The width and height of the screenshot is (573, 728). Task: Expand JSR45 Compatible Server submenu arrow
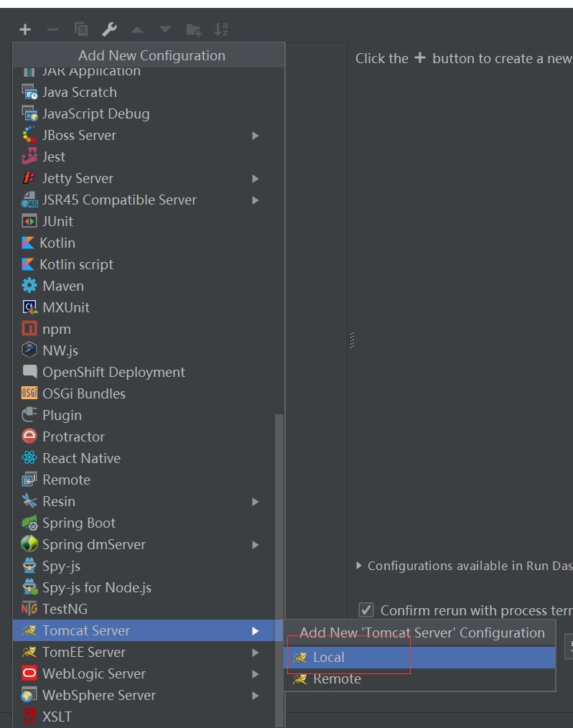(x=255, y=200)
